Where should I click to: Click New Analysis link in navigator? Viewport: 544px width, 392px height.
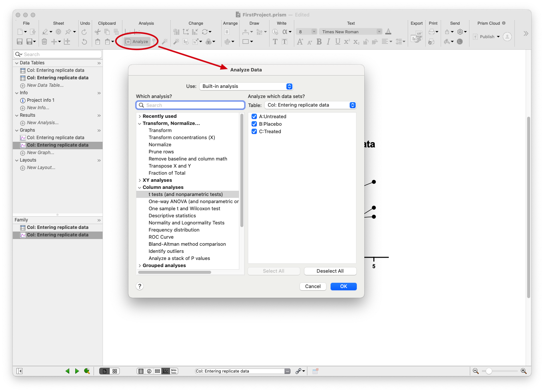[43, 123]
